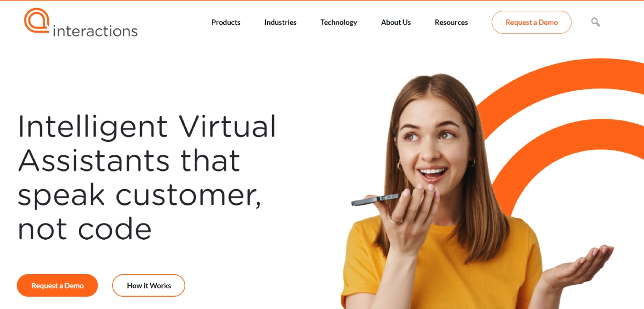
Task: Open the Products menu
Action: pos(226,22)
